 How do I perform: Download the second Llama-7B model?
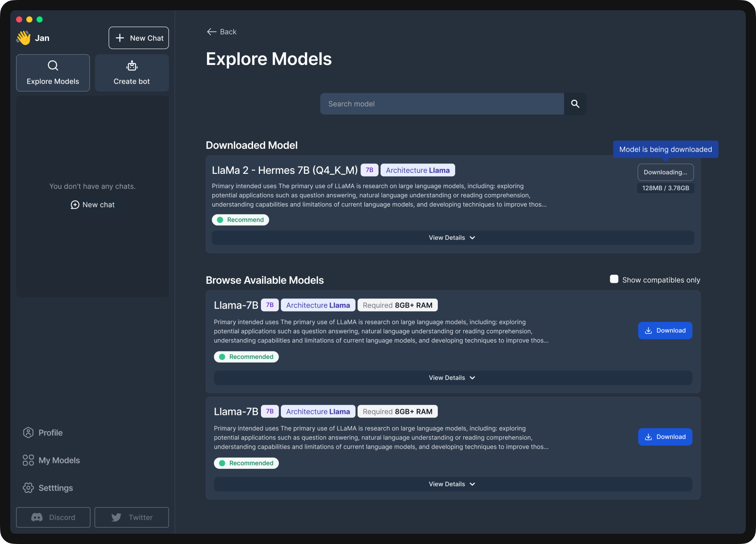tap(665, 437)
